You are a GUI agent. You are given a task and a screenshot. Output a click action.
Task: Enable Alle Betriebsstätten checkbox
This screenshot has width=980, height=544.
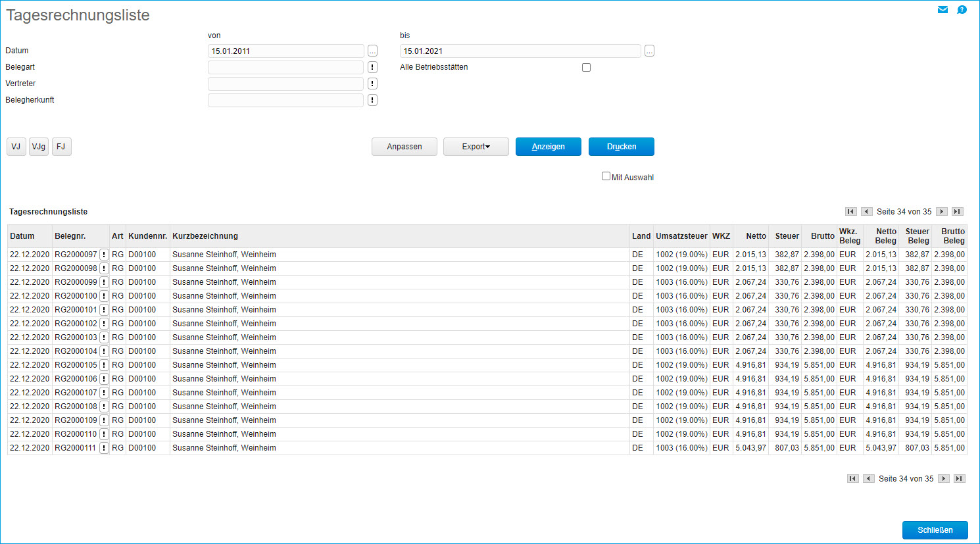[x=586, y=68]
